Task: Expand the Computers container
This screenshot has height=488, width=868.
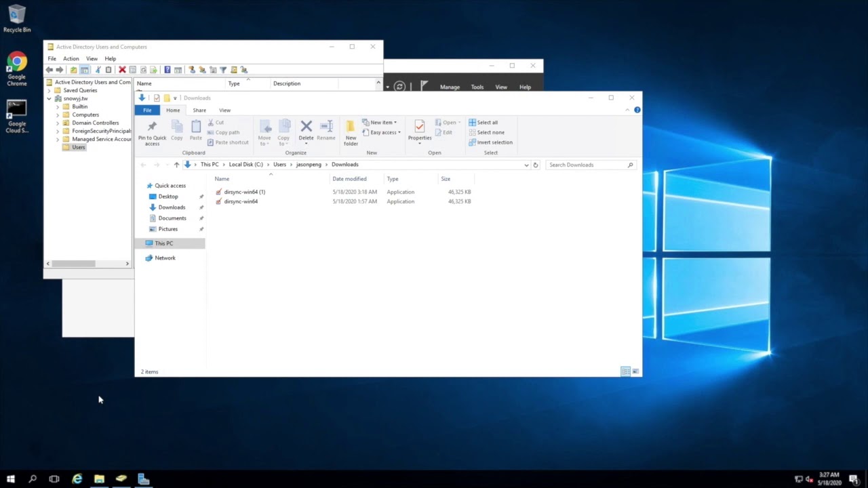Action: [58, 115]
